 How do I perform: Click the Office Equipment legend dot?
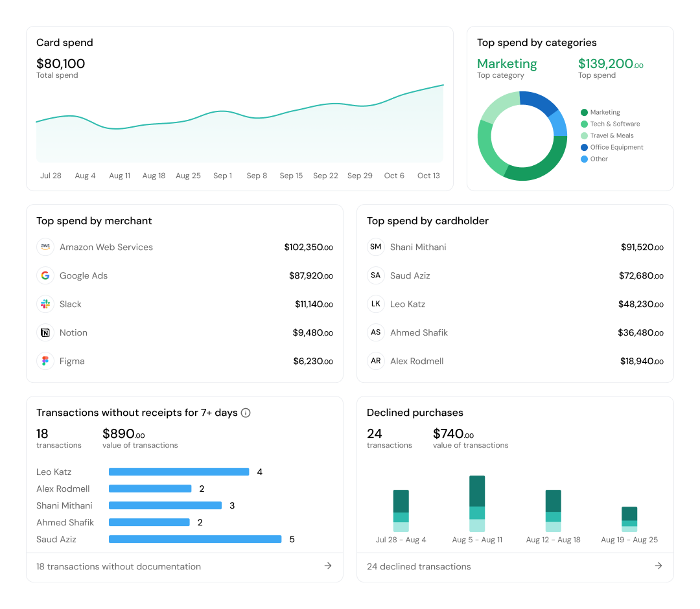coord(584,147)
